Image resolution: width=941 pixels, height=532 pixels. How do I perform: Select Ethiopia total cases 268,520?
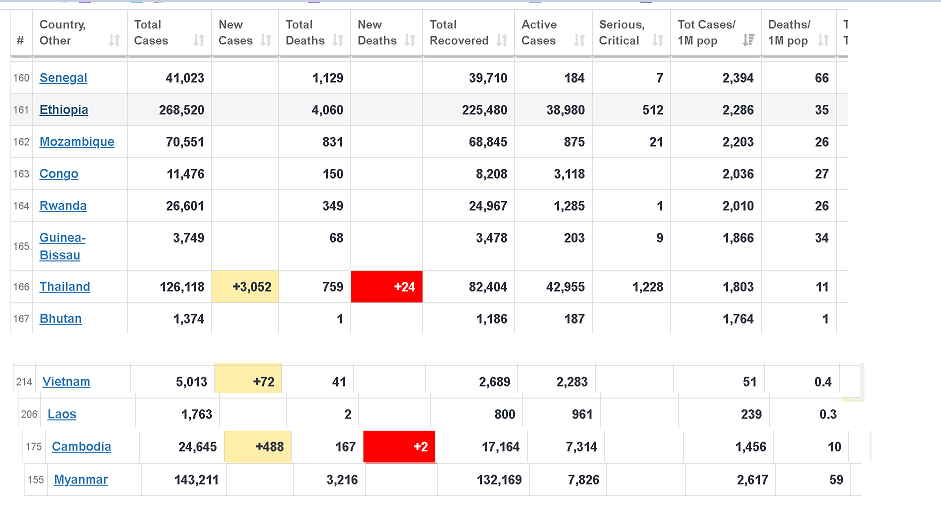point(182,110)
